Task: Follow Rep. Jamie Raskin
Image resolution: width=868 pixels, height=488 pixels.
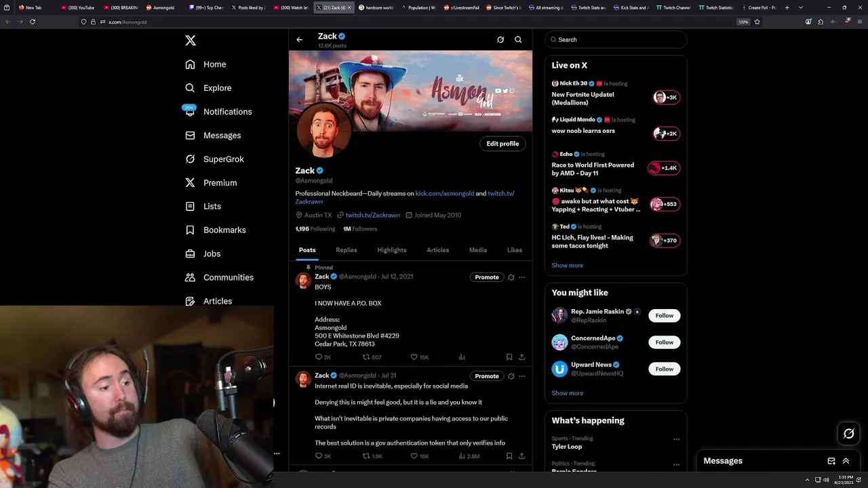Action: point(665,316)
